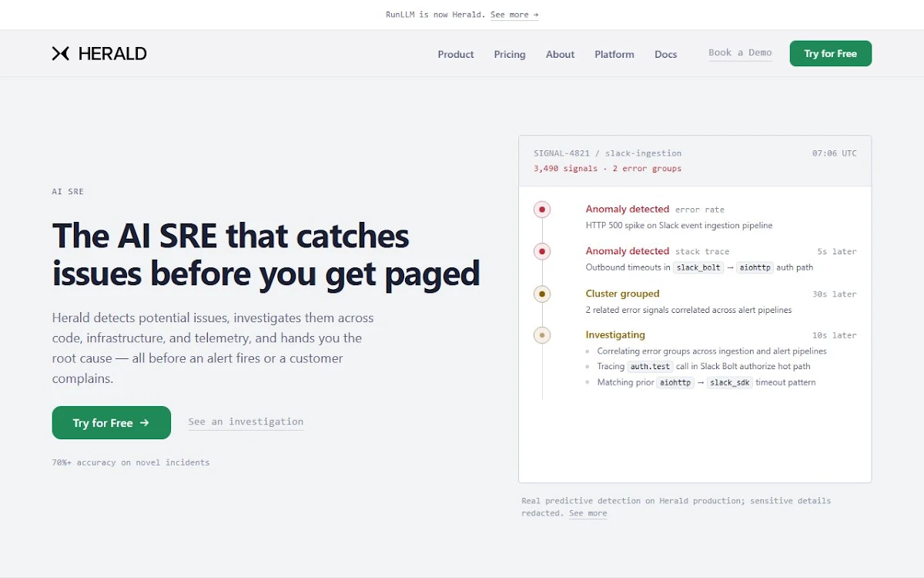Click the aiohttp tag in Outbound timeouts row
This screenshot has width=924, height=578.
pyautogui.click(x=755, y=267)
